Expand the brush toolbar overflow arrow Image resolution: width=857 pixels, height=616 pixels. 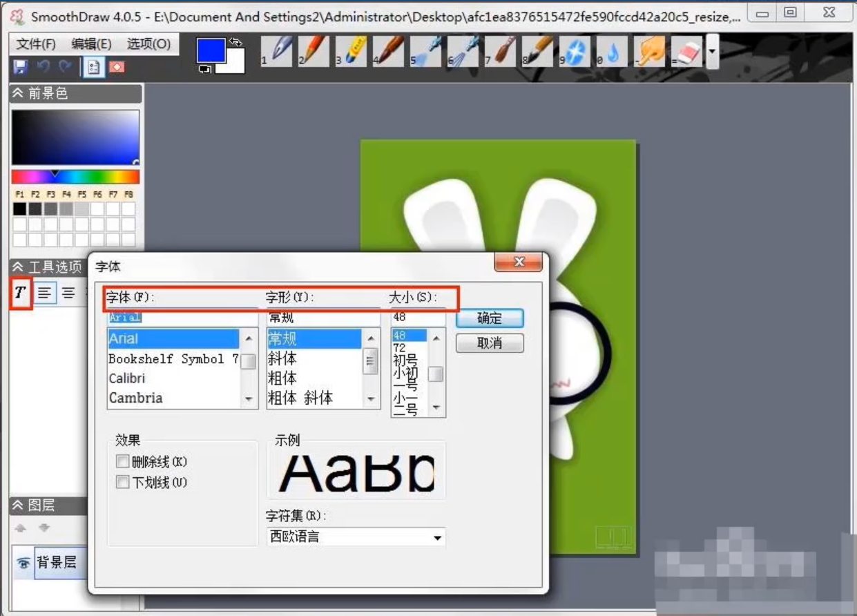point(712,52)
